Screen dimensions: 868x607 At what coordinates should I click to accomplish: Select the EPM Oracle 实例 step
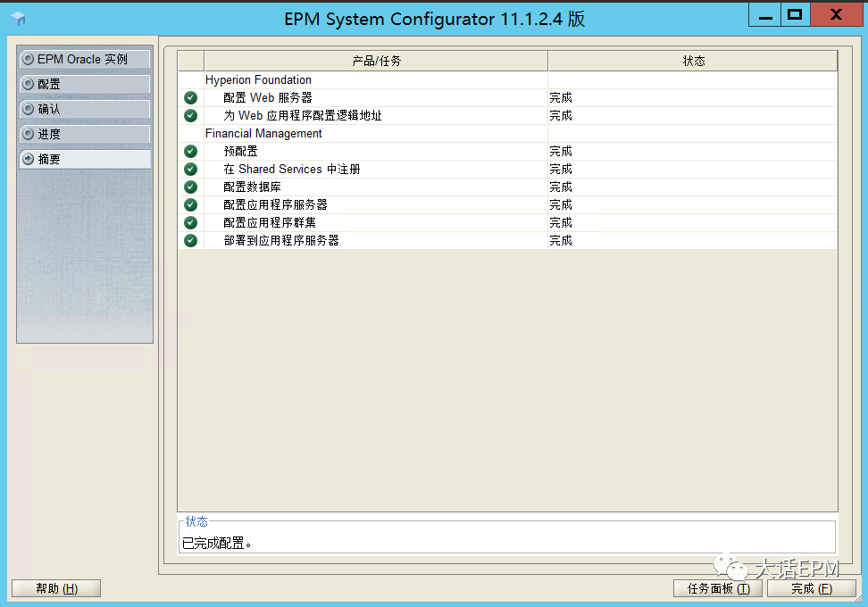point(85,59)
